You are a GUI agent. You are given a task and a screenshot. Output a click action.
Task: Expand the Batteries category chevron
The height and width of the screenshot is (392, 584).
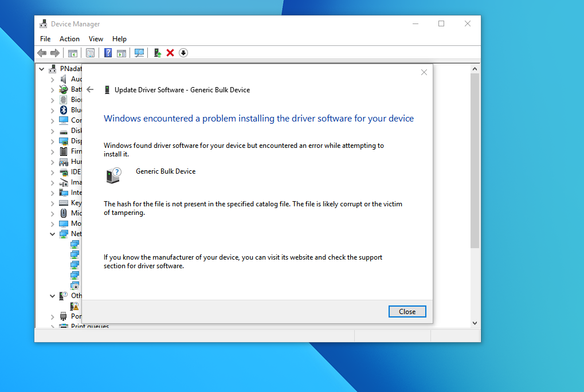tap(53, 90)
